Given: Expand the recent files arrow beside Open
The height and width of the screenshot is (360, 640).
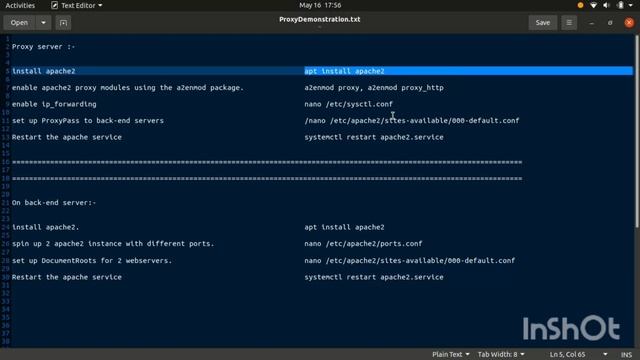Looking at the screenshot, I should (43, 22).
